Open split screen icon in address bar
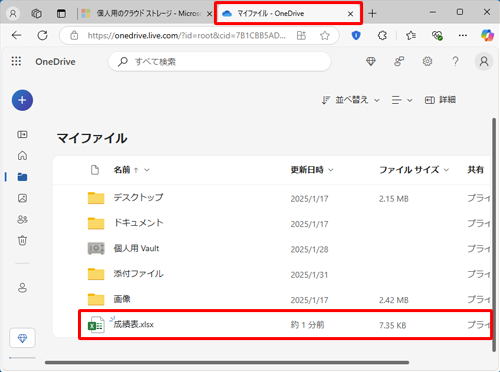This screenshot has height=372, width=500. [x=301, y=35]
